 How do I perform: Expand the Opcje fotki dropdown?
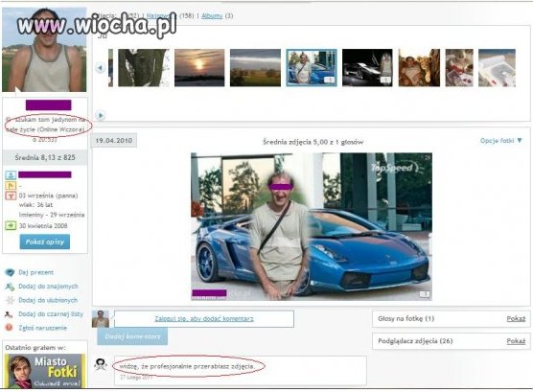coord(501,141)
